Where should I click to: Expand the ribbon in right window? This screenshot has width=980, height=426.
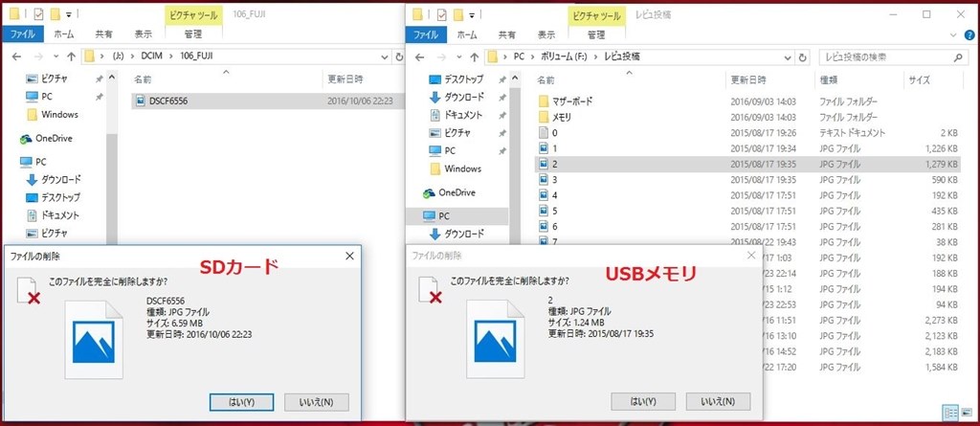(x=954, y=35)
